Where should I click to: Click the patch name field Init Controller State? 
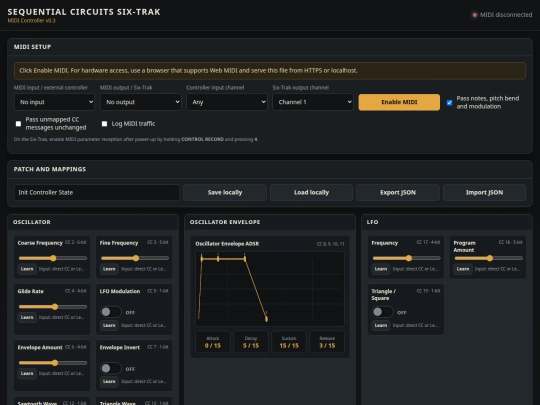[97, 193]
